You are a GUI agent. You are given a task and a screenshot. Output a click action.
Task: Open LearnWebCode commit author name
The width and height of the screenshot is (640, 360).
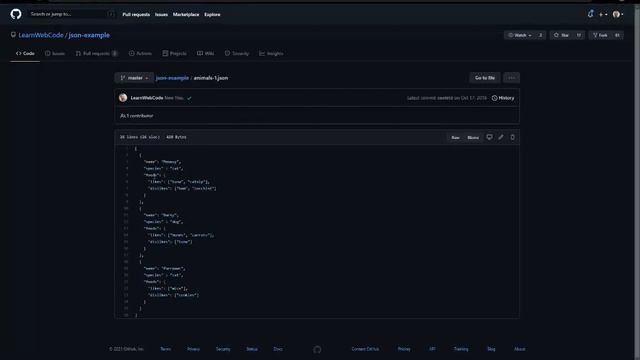coord(147,98)
